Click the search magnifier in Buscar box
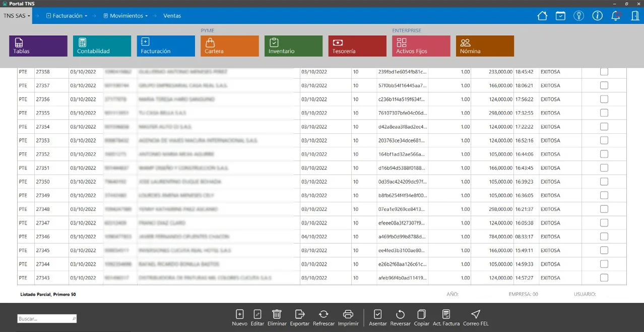This screenshot has width=644, height=332. [x=74, y=319]
